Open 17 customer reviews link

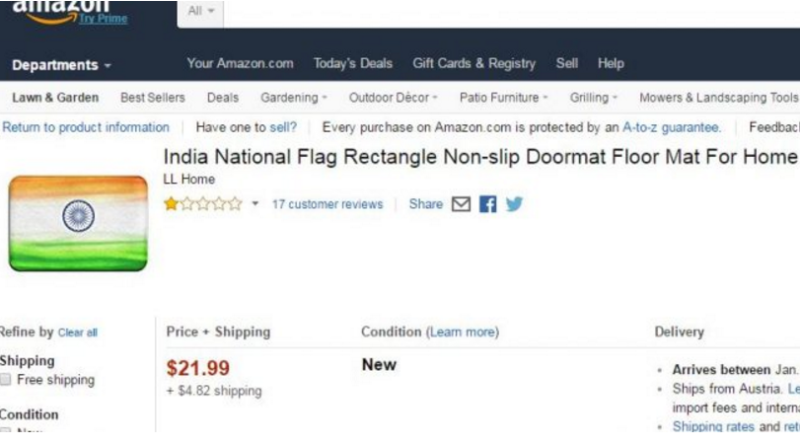[327, 204]
